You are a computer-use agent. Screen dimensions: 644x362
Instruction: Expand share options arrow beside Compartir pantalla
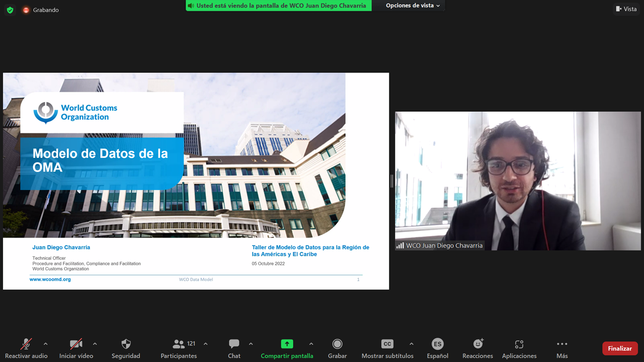point(311,344)
